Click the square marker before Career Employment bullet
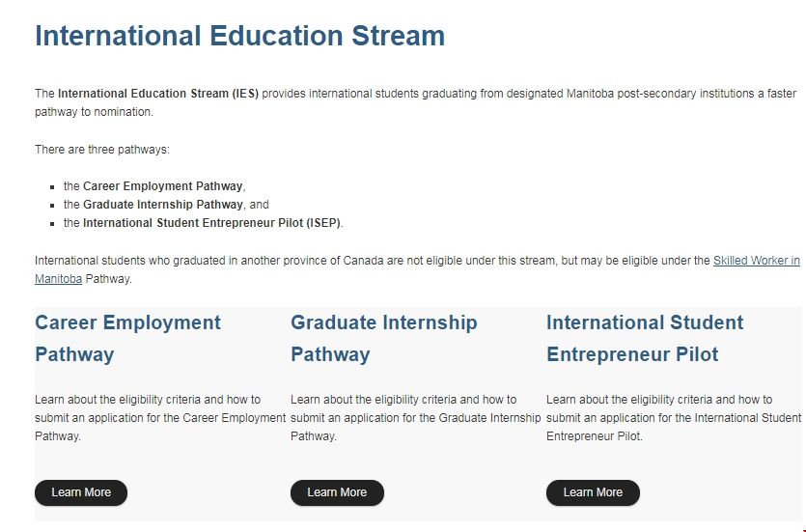This screenshot has height=532, width=806. click(x=52, y=187)
